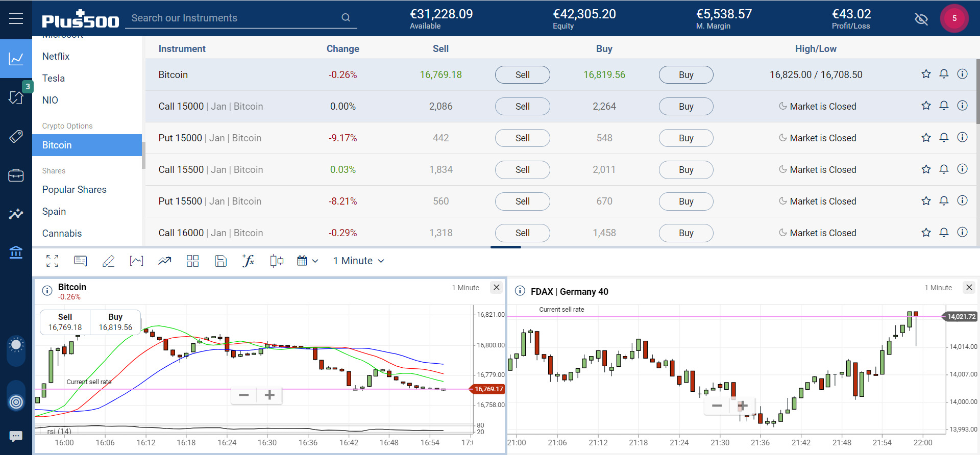Star the Put 15000 Jan Bitcoin option
This screenshot has height=455, width=980.
[x=926, y=137]
